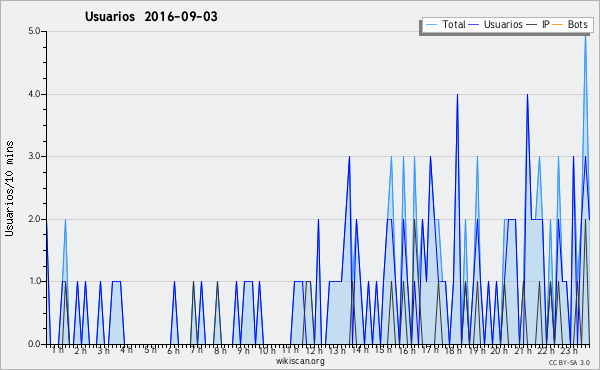
Task: Click the '14 h' x-axis label
Action: tap(360, 350)
